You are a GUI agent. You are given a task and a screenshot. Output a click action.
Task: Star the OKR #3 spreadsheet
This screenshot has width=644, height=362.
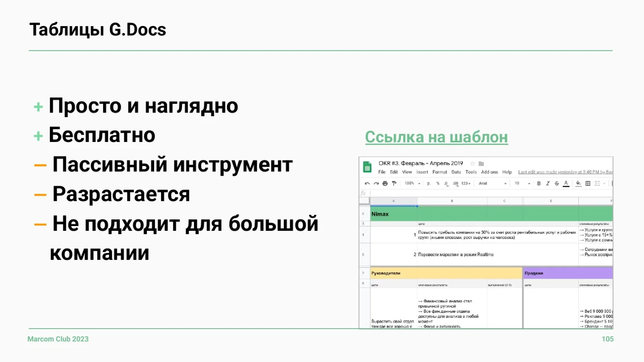point(473,164)
